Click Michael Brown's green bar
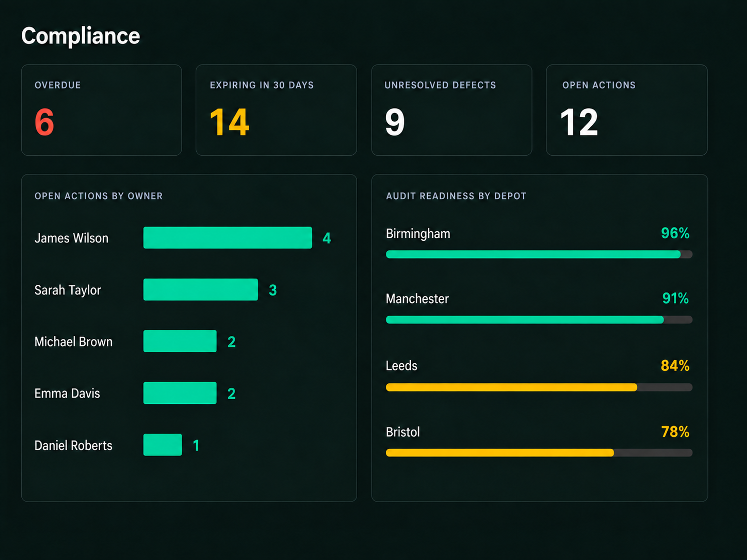This screenshot has width=747, height=560. (x=180, y=341)
